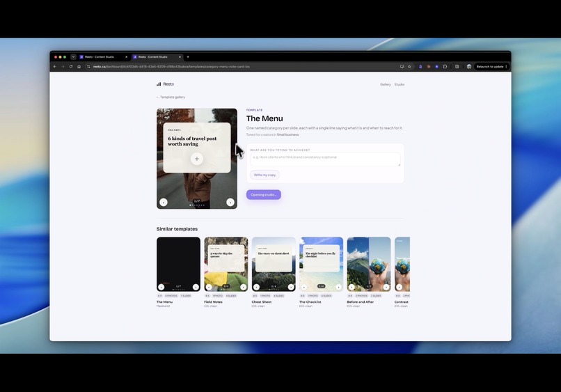Click Relaunch to update button
Viewport: 561px width, 392px height.
point(491,67)
